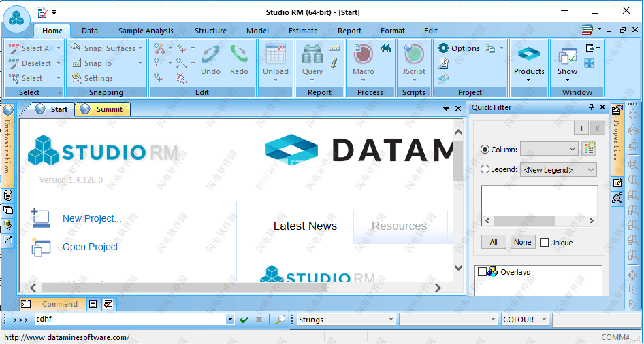Click the find binoculars icon in Process
The image size is (644, 344).
(385, 48)
